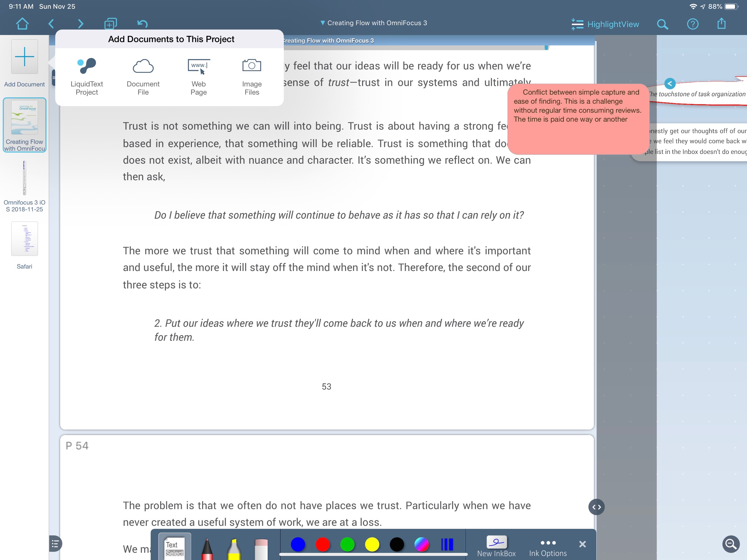The image size is (747, 560).
Task: Open the pen thickness bars selector
Action: 447,544
